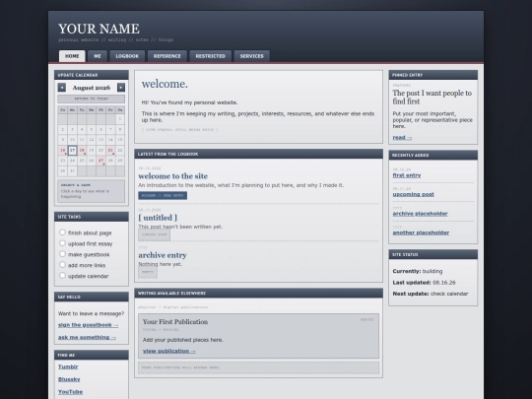The image size is (532, 399).
Task: Open the 'first entry' recent link
Action: pos(407,175)
